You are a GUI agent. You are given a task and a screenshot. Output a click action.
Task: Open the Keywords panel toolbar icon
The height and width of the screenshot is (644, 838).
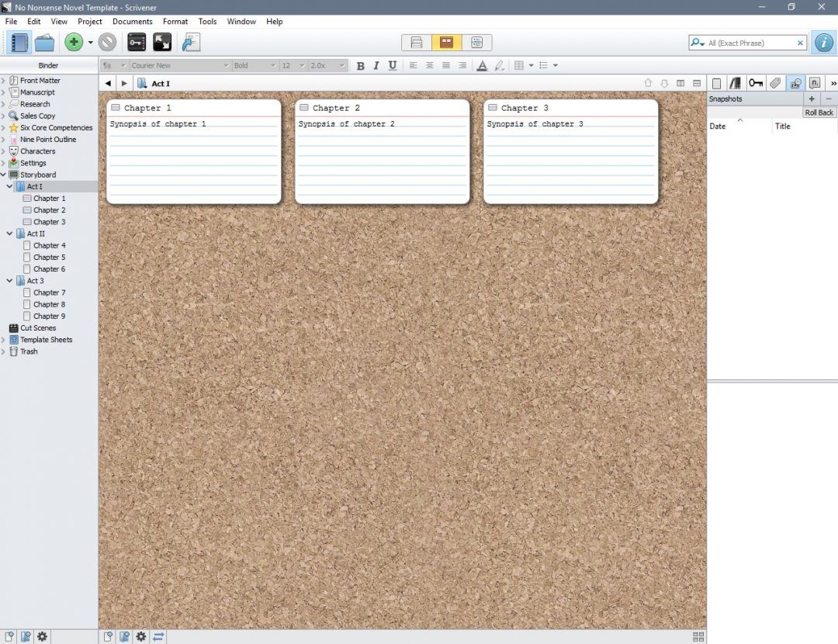(137, 42)
